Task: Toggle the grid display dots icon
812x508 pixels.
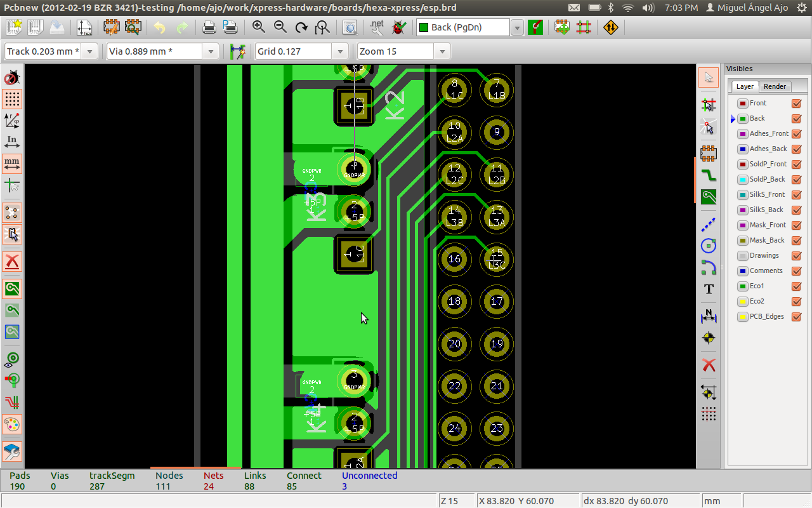Action: (x=12, y=99)
